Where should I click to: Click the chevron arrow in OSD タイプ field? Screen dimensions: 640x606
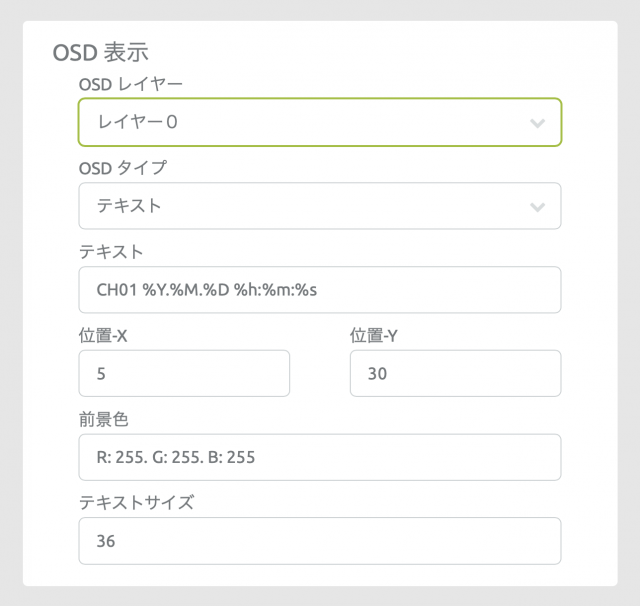click(x=537, y=207)
